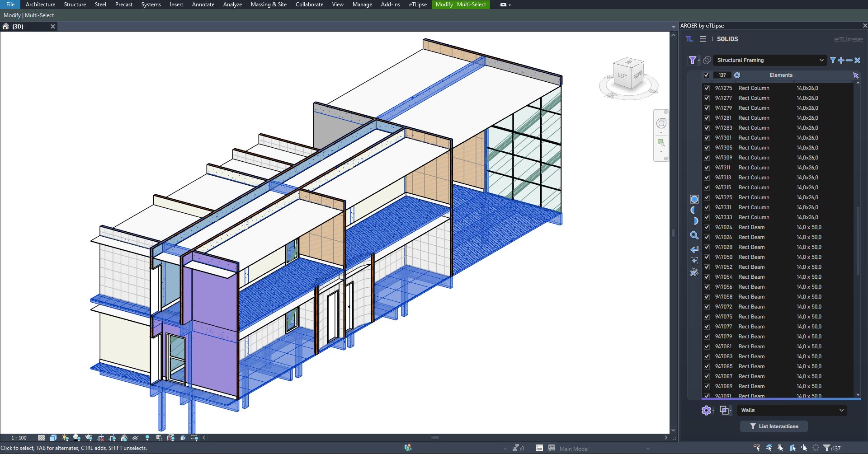Toggle the select-all elements header checkbox

pyautogui.click(x=706, y=75)
